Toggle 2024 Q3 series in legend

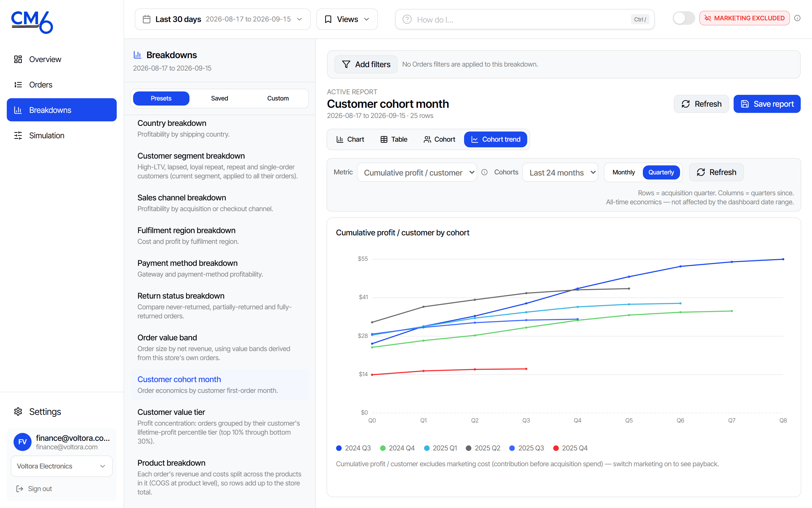click(353, 448)
